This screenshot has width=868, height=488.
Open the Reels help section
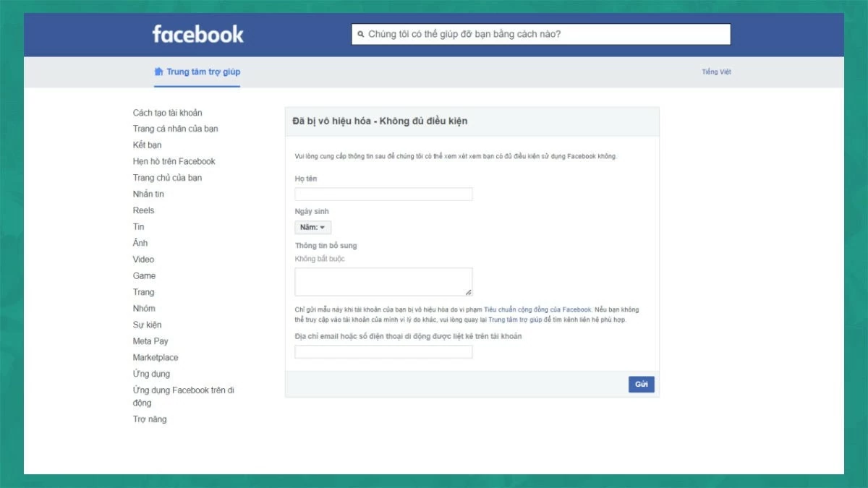[143, 210]
